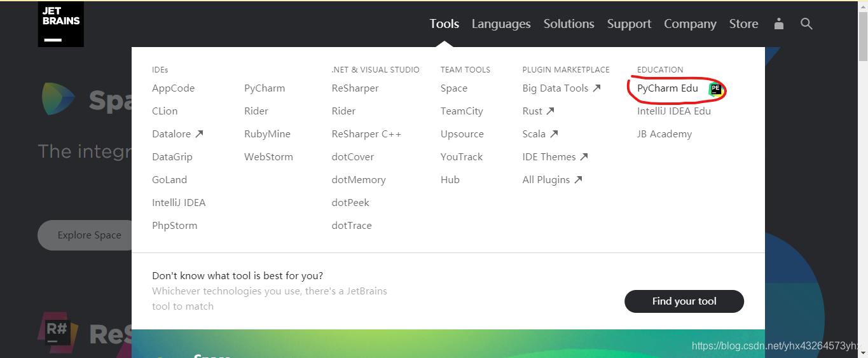This screenshot has width=868, height=358.
Task: Open the JB Academy link
Action: (665, 134)
